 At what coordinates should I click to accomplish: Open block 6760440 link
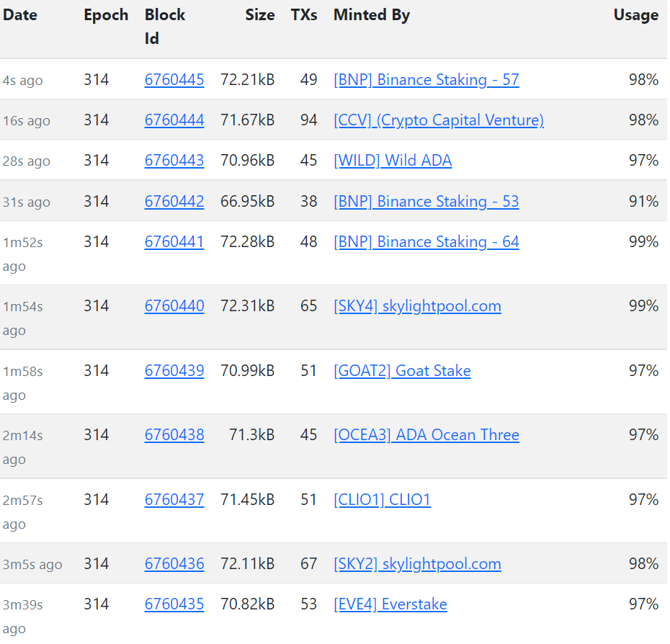click(x=174, y=306)
